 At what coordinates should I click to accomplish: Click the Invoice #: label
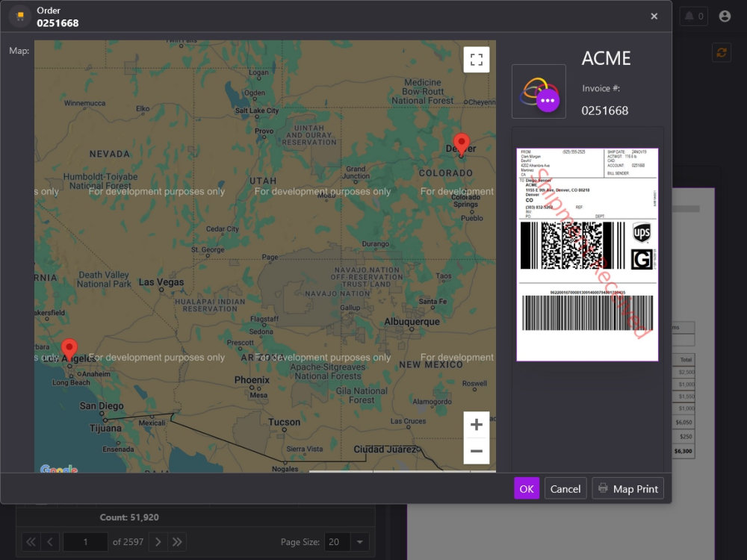(601, 88)
